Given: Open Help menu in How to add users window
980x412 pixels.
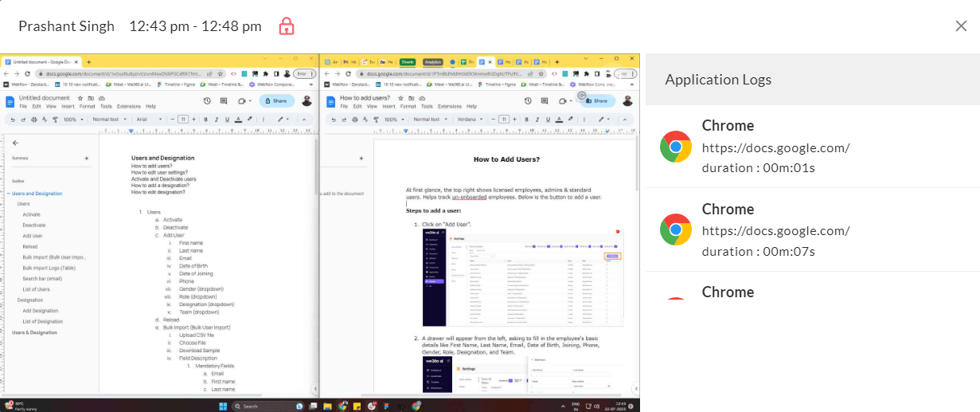Looking at the screenshot, I should 471,106.
